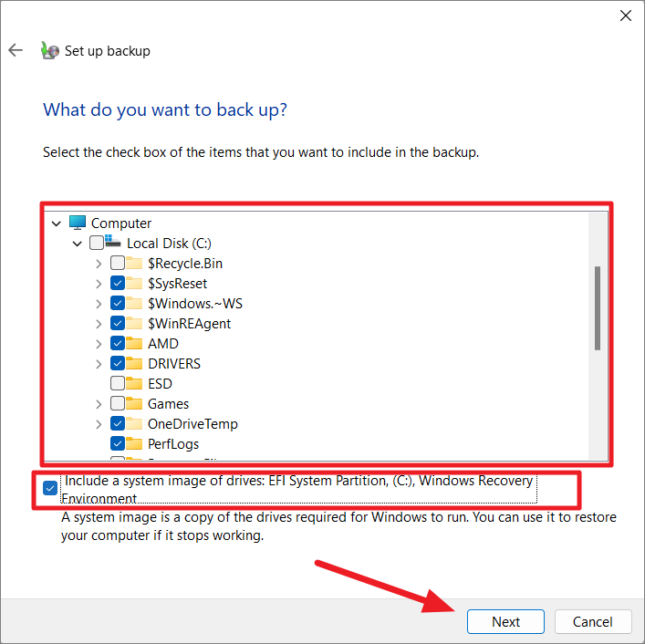The image size is (645, 644).
Task: Click the AMD folder icon
Action: click(x=134, y=343)
